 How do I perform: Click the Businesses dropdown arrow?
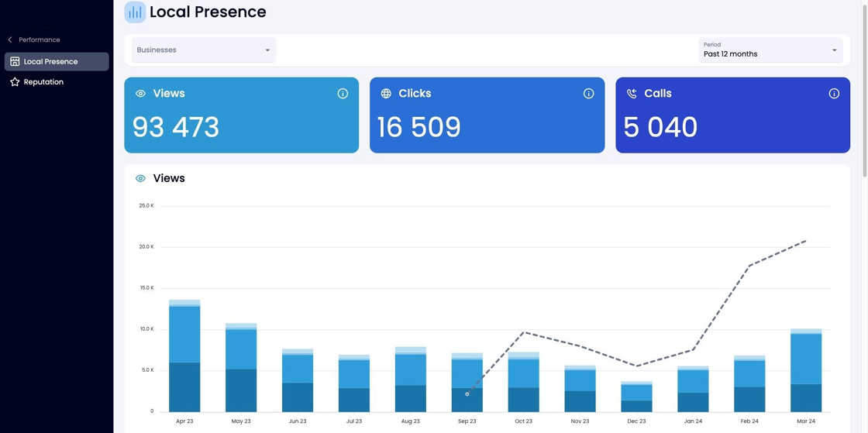(267, 50)
